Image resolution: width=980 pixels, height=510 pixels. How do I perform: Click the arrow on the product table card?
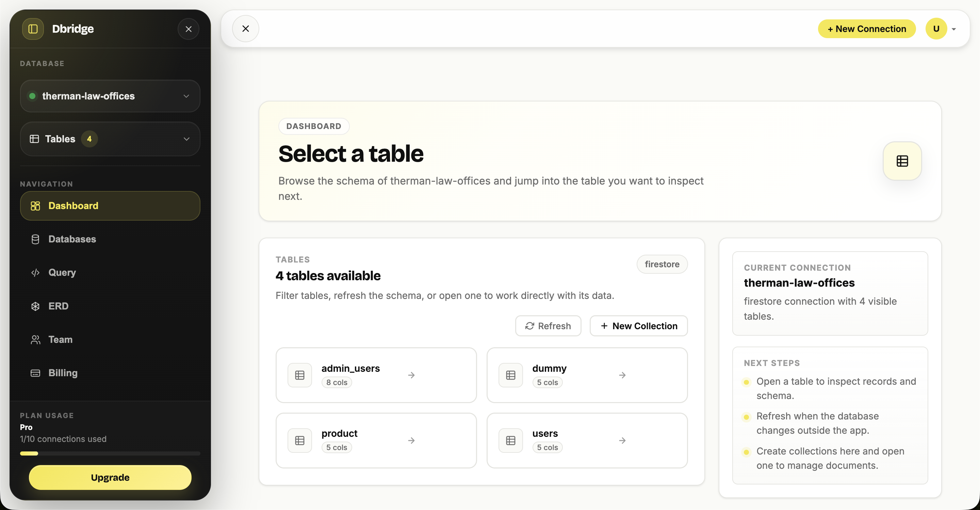tap(411, 440)
